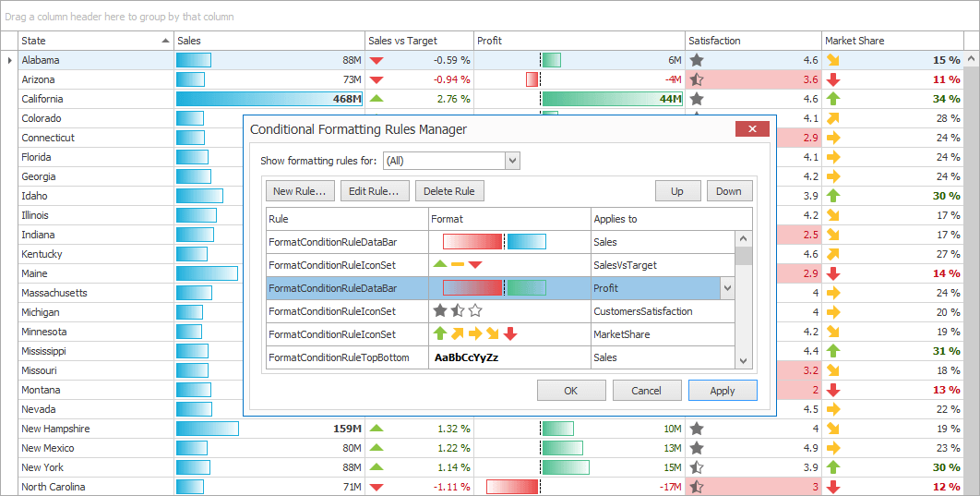Close the Conditional Formatting Rules Manager dialog
980x496 pixels.
[752, 129]
